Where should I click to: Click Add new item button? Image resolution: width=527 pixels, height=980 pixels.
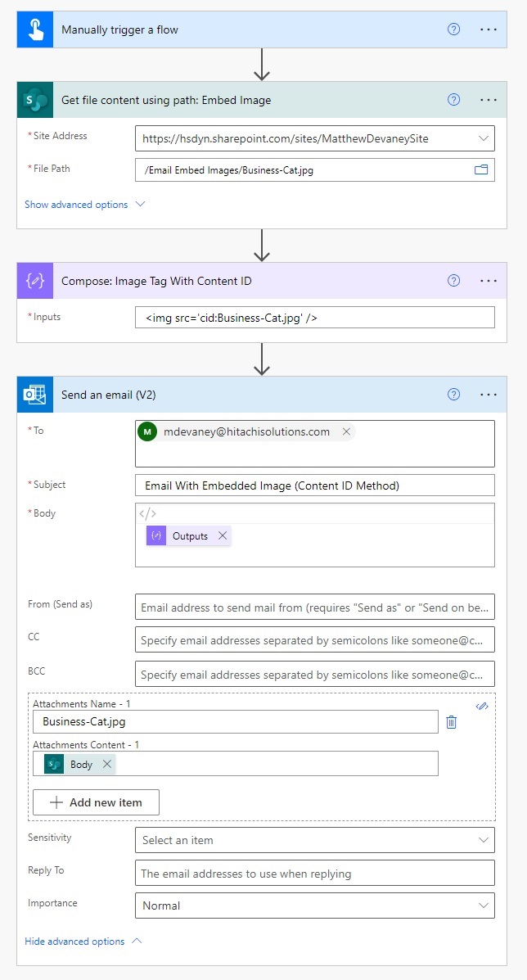[97, 802]
